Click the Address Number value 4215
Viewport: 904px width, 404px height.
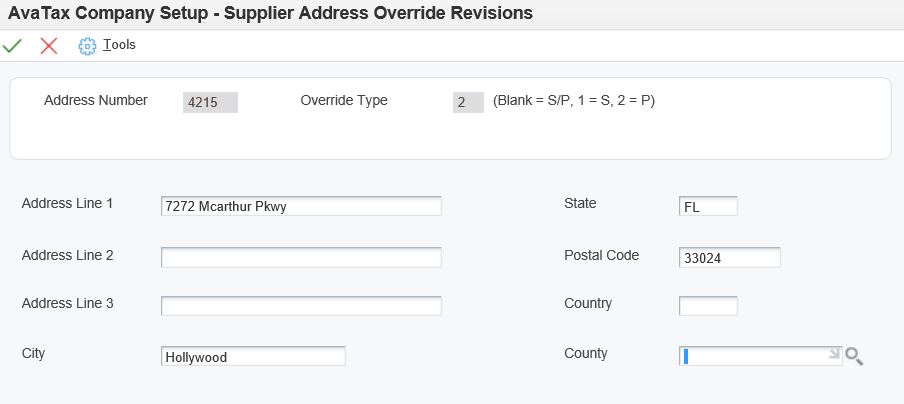pos(210,102)
